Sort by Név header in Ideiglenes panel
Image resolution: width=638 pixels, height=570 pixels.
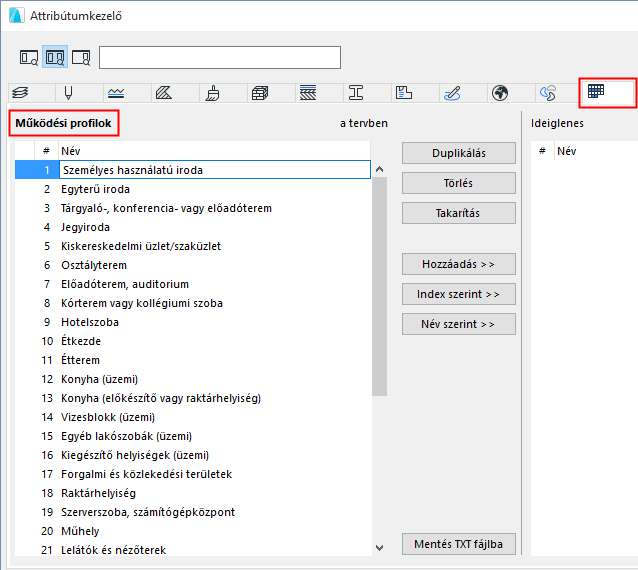[x=596, y=151]
